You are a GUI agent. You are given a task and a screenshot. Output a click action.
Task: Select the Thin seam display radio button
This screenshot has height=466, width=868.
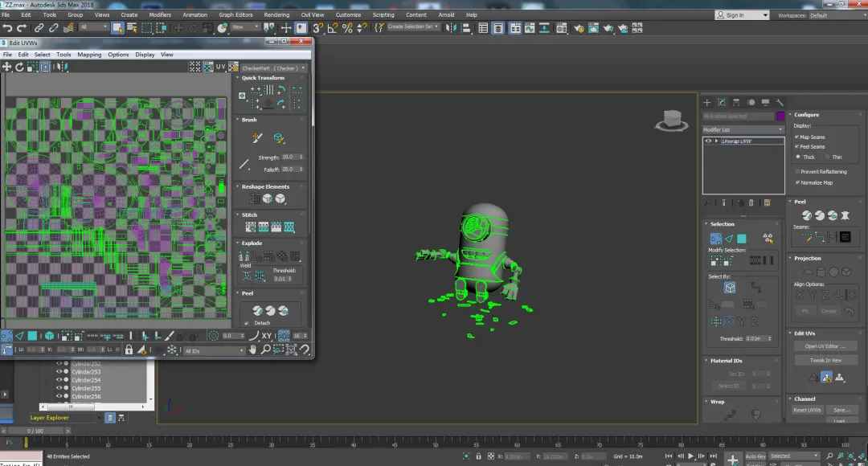click(x=827, y=157)
